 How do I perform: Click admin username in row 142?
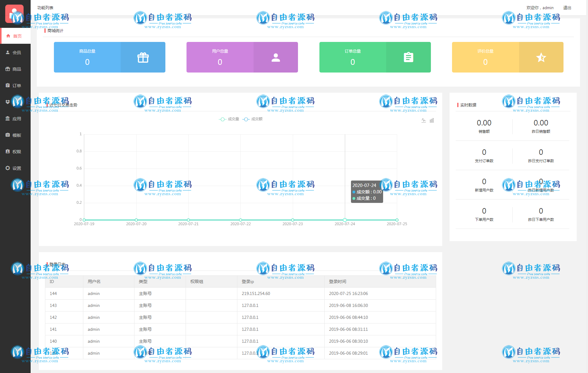[94, 317]
